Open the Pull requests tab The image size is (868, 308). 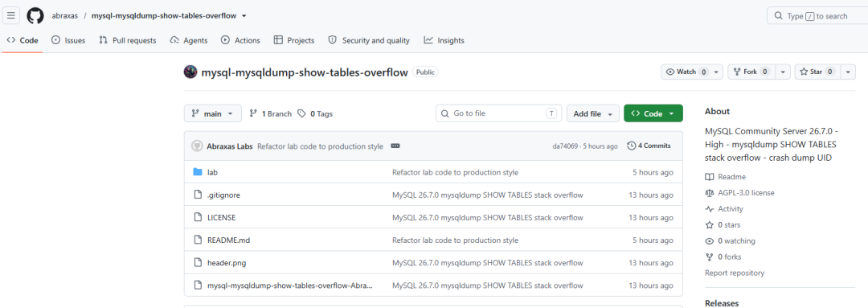[127, 40]
